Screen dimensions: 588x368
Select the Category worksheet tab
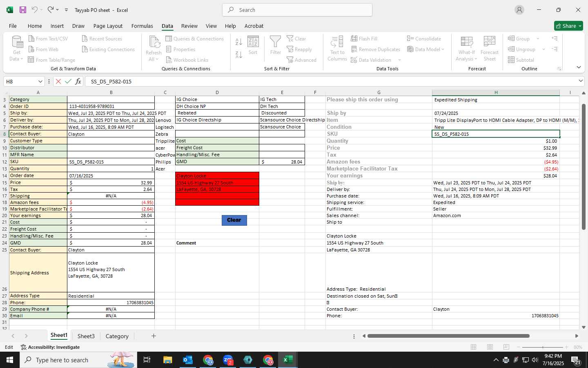click(x=117, y=336)
